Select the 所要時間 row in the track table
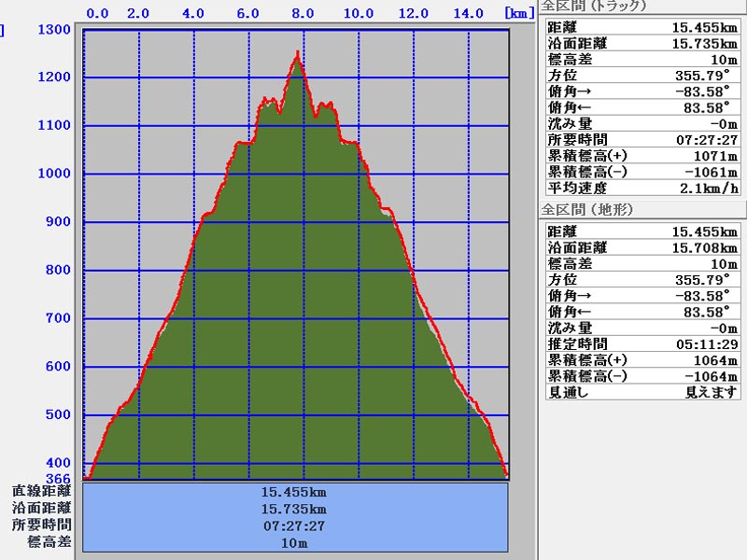This screenshot has width=747, height=560. click(641, 140)
